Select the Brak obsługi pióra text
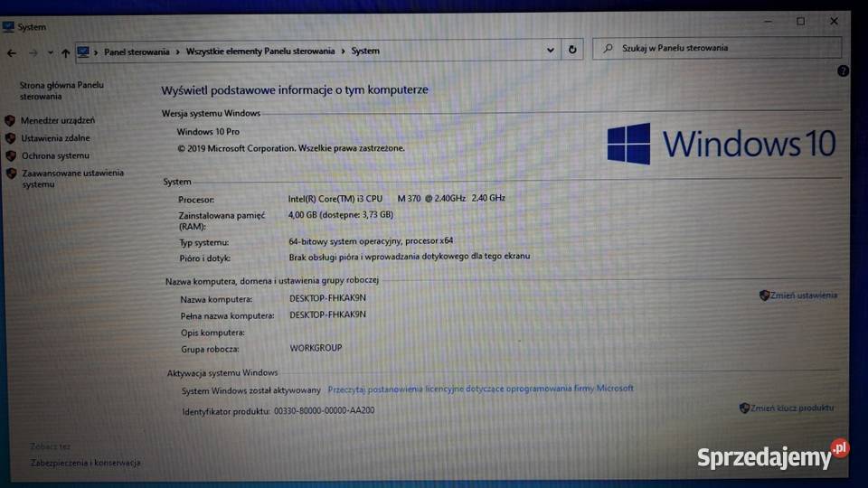This screenshot has height=488, width=868. click(409, 257)
